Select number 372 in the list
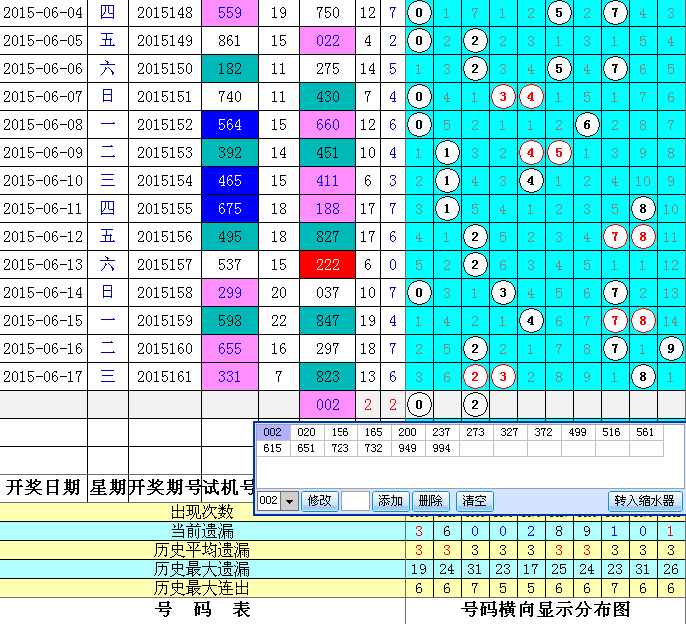This screenshot has height=624, width=686. click(544, 432)
